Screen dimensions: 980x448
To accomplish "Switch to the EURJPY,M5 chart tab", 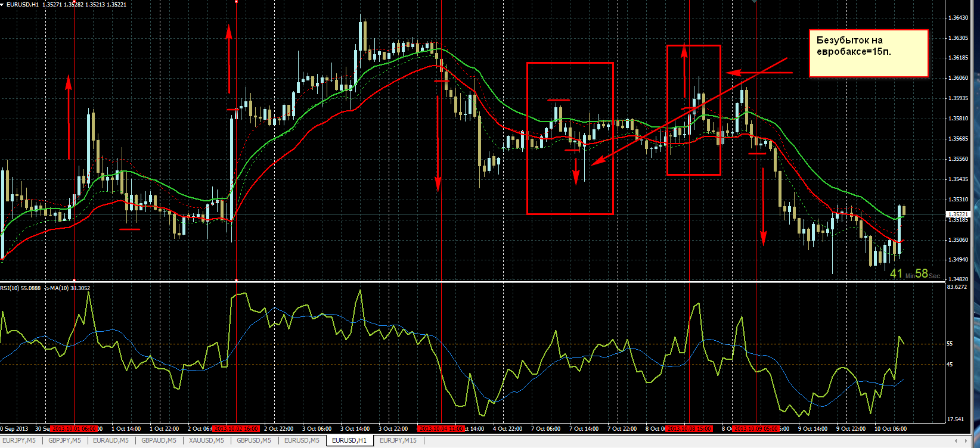I will point(20,441).
